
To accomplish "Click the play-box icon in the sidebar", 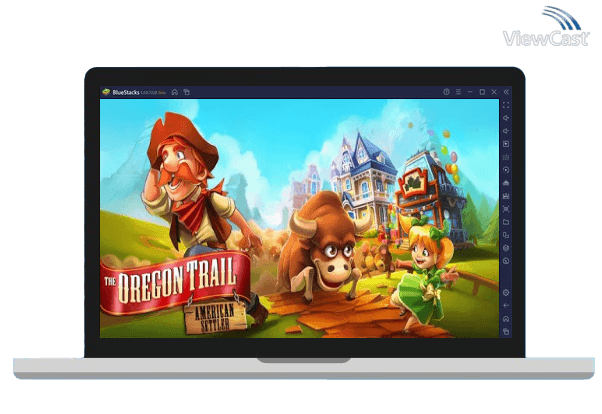I will point(506,144).
